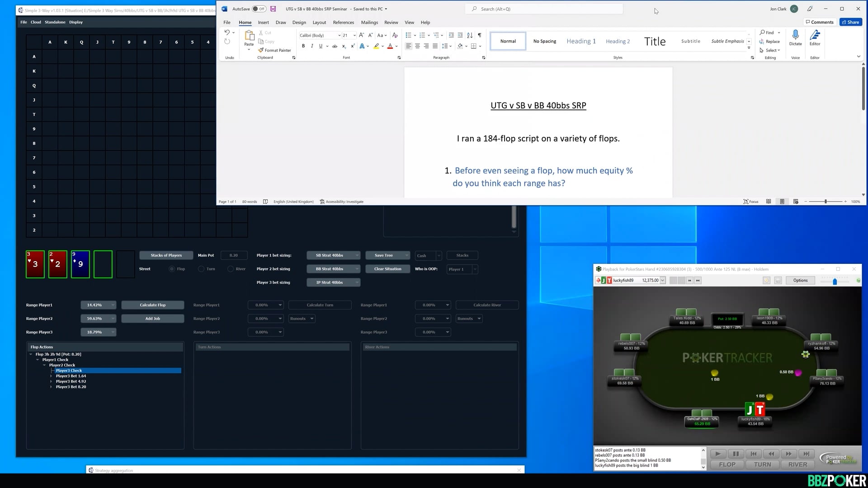Click the Calculate Flop button

click(152, 305)
